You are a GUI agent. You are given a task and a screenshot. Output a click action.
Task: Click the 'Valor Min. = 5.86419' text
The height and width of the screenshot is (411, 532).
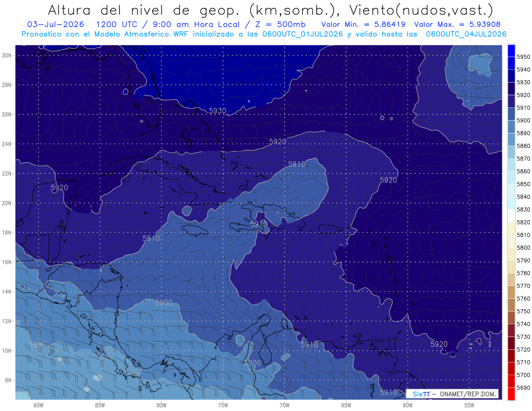click(x=364, y=25)
